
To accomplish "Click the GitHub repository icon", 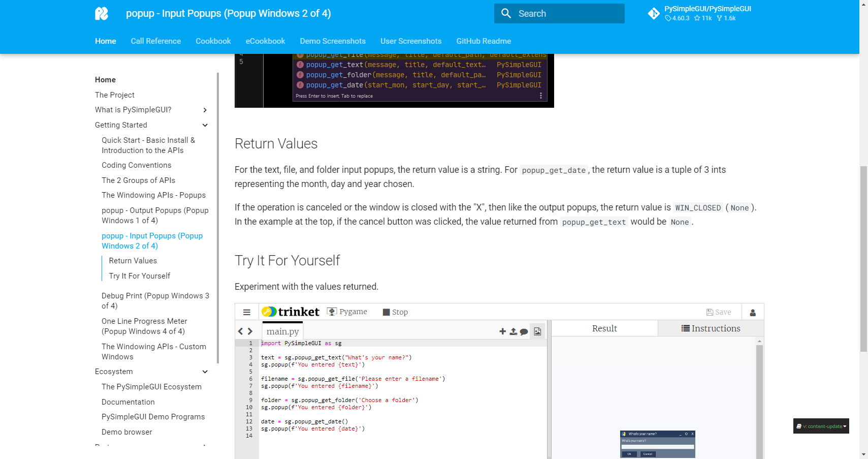I will click(654, 14).
